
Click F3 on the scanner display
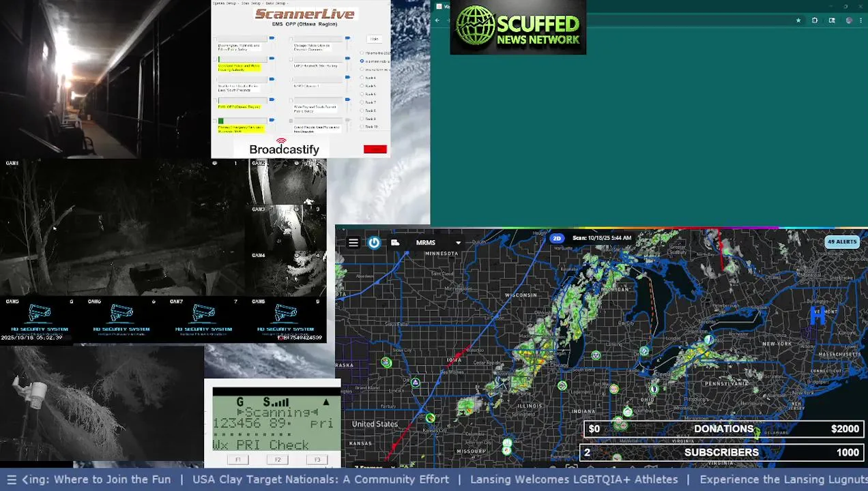click(x=317, y=460)
